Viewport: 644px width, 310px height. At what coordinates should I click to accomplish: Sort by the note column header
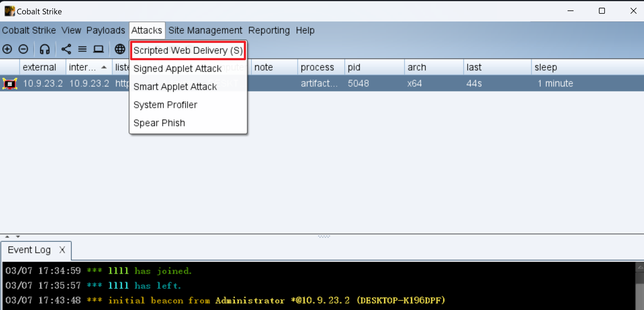274,67
